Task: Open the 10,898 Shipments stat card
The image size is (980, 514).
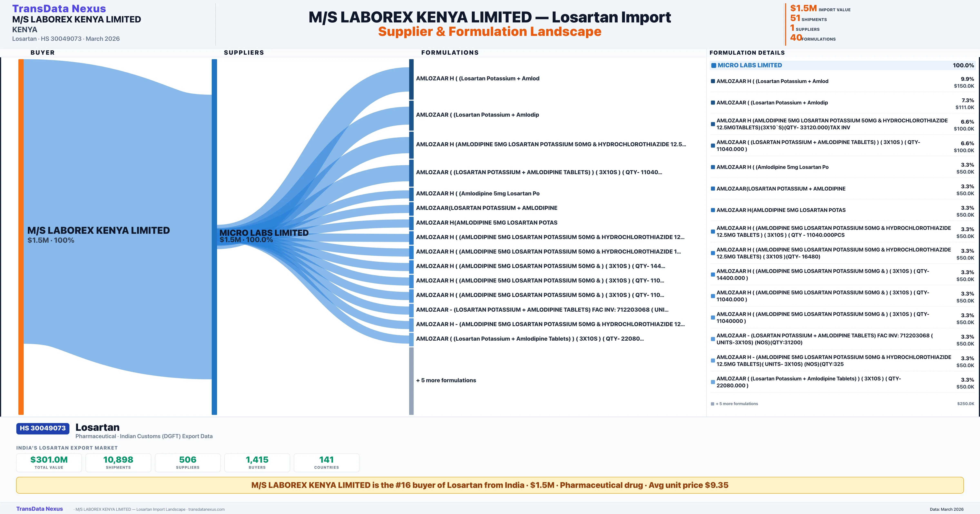Action: (x=118, y=462)
